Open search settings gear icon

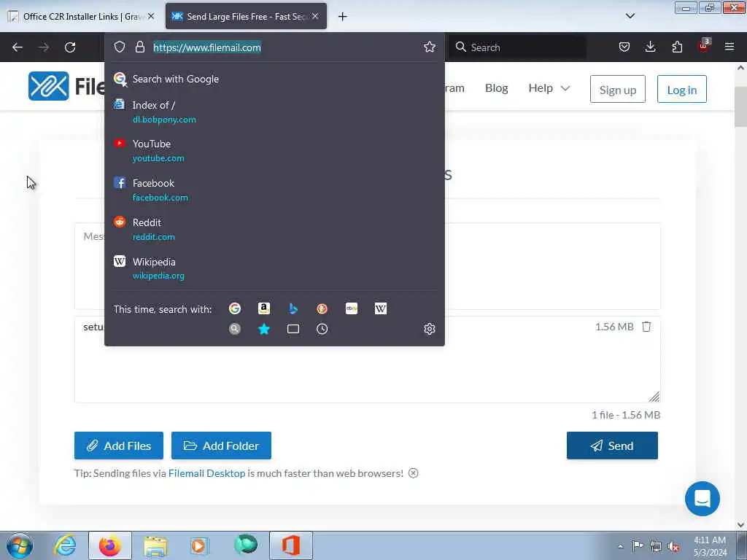[429, 329]
